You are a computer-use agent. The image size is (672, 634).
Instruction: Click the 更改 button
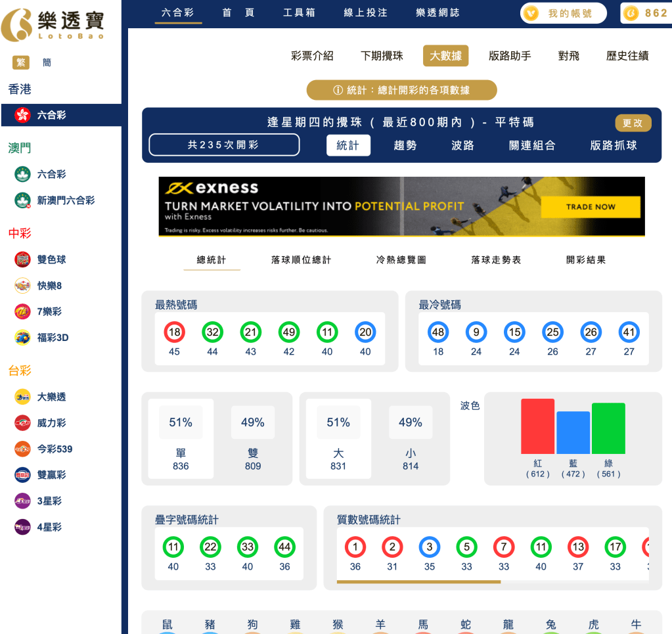click(x=633, y=123)
